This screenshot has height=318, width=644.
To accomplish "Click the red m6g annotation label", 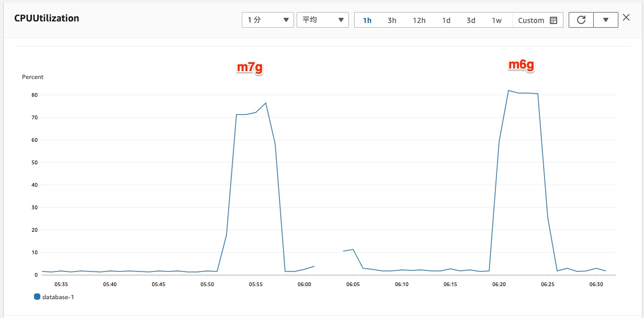I will [522, 65].
